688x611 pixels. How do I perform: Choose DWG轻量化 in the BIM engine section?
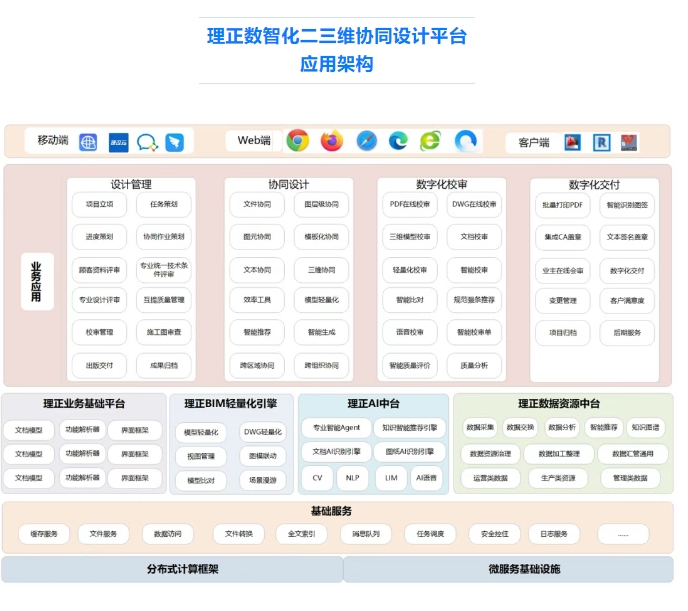tap(263, 432)
